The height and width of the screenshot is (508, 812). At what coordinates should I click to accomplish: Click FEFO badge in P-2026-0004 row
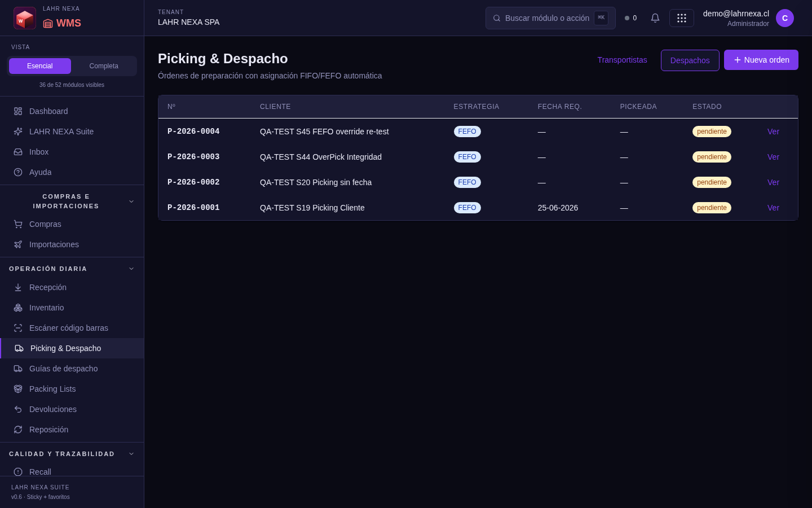[467, 132]
